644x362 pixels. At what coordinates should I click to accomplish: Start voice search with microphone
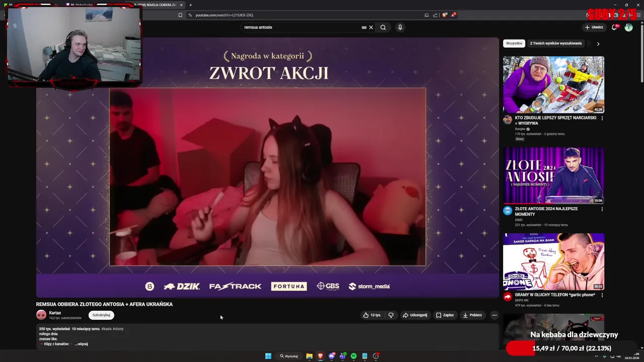[x=400, y=28]
